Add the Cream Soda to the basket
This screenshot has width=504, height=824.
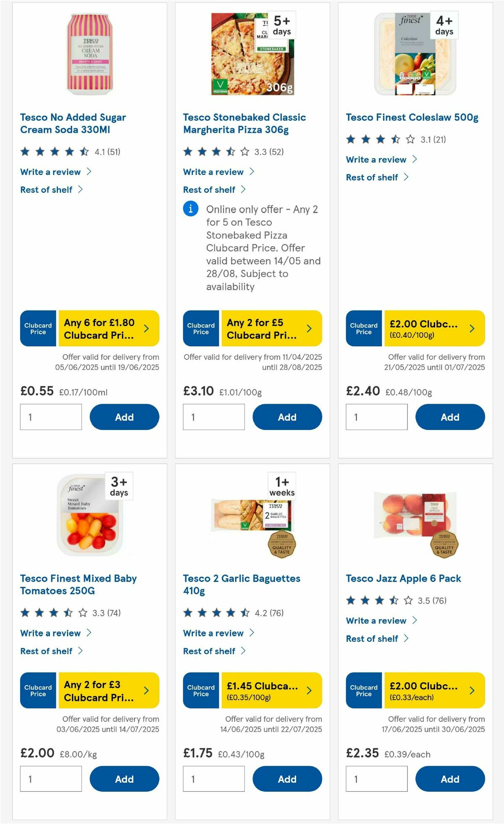click(124, 417)
